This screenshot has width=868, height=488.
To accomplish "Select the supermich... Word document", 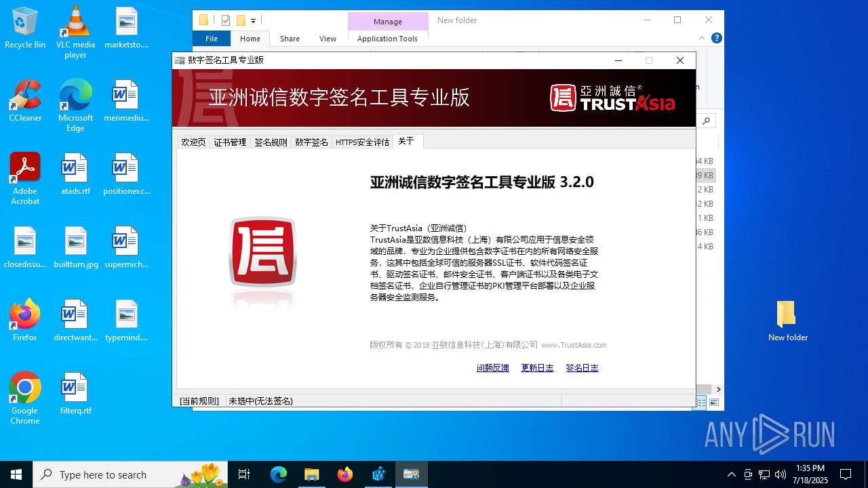I will click(126, 247).
